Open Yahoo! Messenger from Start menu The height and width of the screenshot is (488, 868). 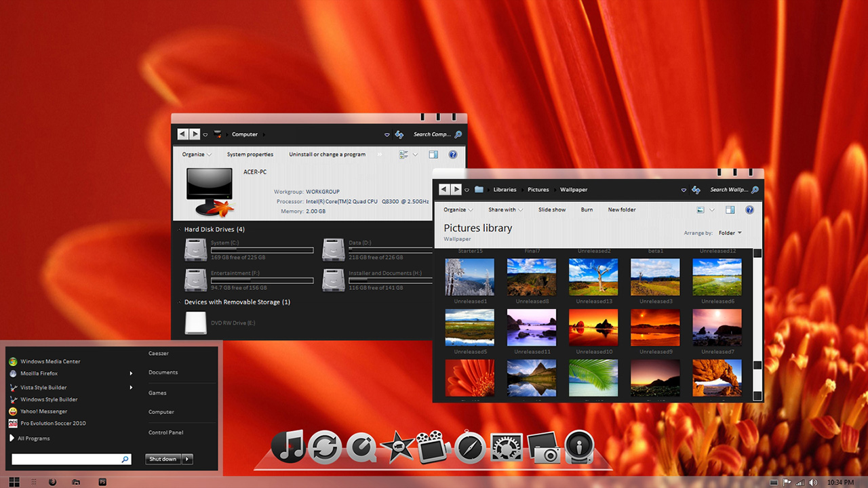38,411
